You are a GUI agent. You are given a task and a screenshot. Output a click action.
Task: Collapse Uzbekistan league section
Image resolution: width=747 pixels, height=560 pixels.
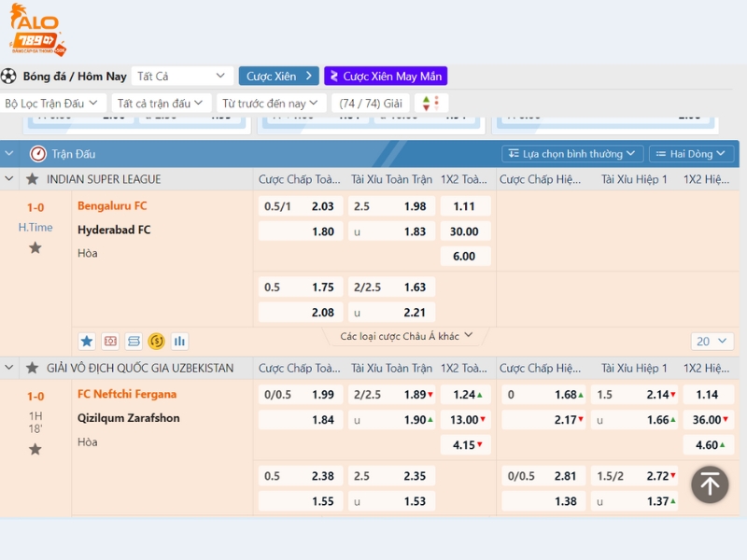tap(9, 368)
